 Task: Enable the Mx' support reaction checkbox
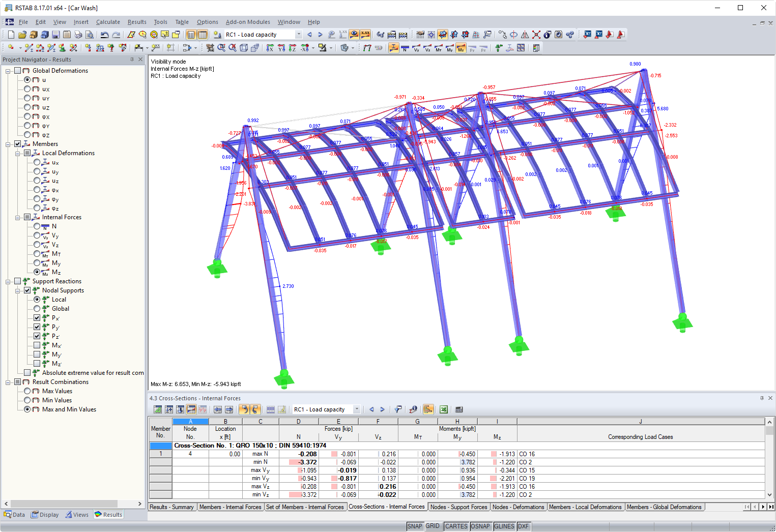point(37,345)
